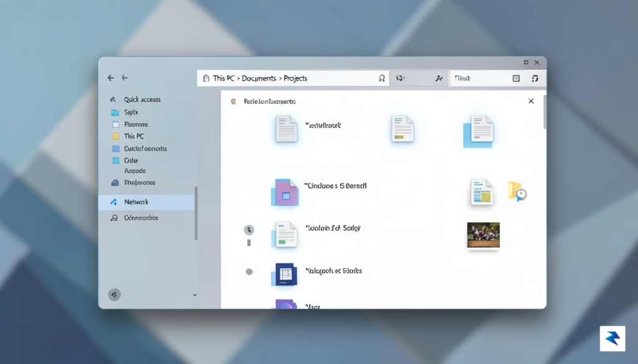Click the file name beside the dark blue file
The image size is (638, 364).
(334, 271)
